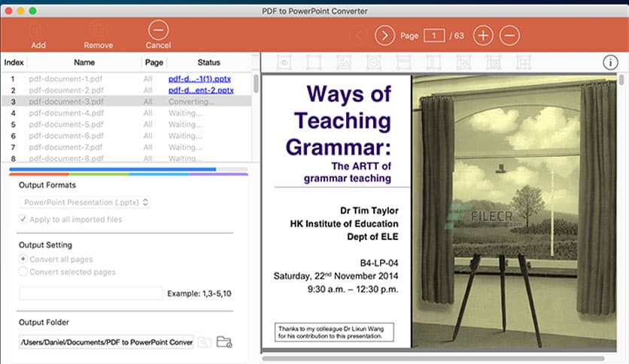Click the Converting... status of row 3
This screenshot has height=364, width=629.
click(191, 102)
